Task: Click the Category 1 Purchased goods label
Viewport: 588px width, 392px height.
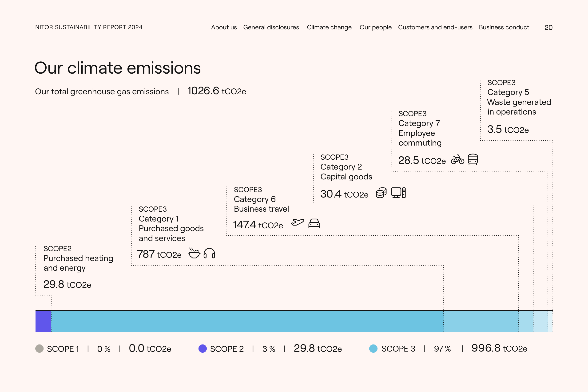Action: [x=171, y=224]
